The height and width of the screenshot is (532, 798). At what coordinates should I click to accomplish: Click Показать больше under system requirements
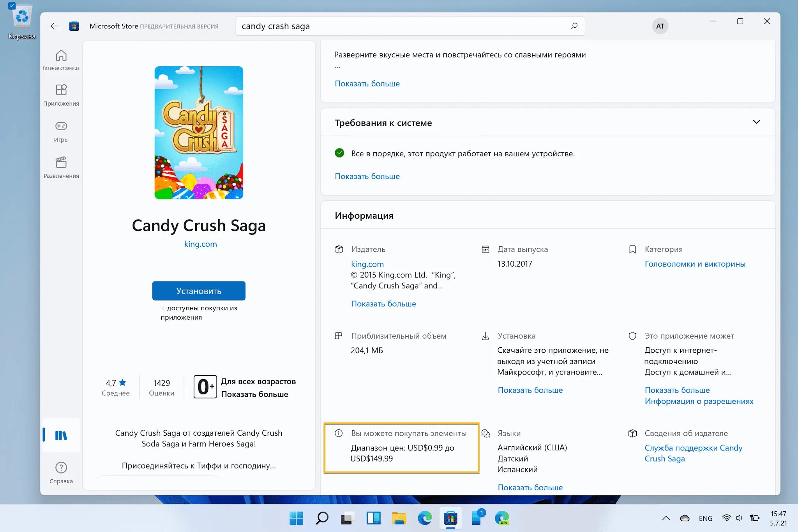tap(367, 176)
